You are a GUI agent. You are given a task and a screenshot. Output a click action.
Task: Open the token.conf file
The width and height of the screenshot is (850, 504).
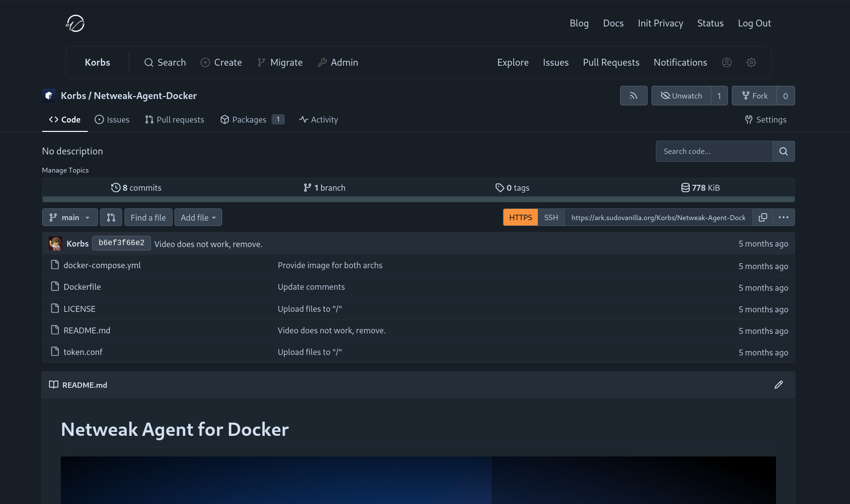83,352
